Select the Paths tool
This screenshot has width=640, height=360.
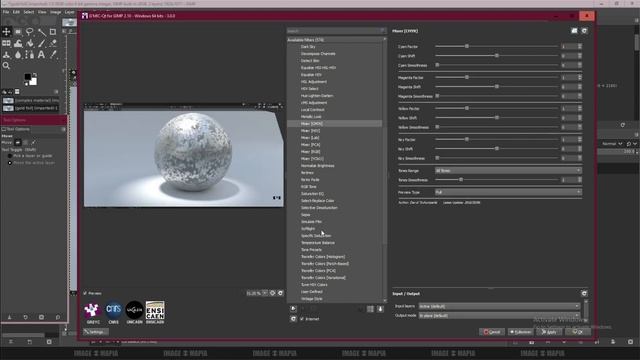coord(29,54)
